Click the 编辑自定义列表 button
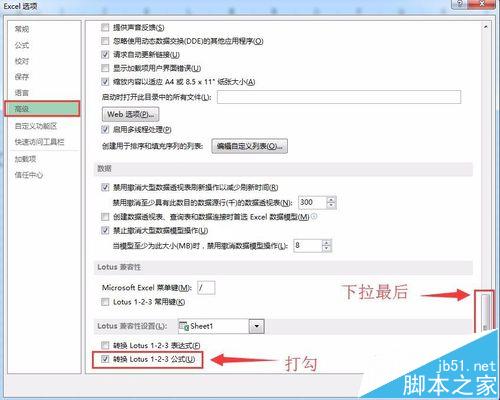The image size is (500, 400). (x=249, y=146)
